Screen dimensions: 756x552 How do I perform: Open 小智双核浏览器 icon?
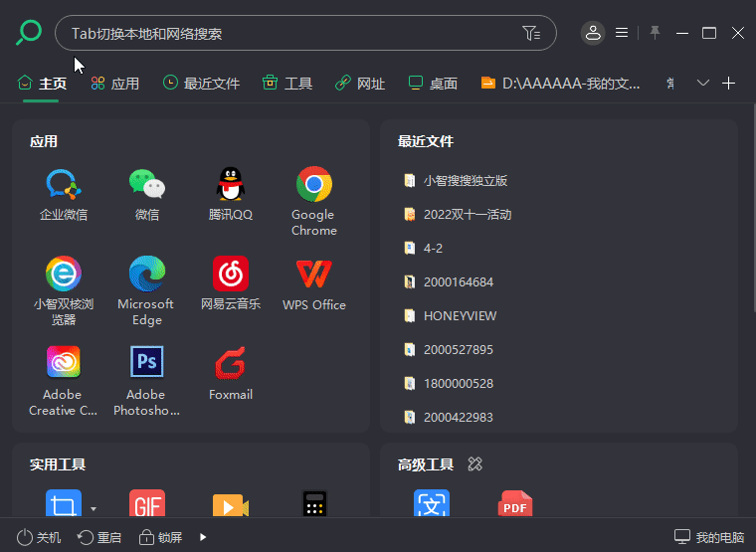pos(64,274)
